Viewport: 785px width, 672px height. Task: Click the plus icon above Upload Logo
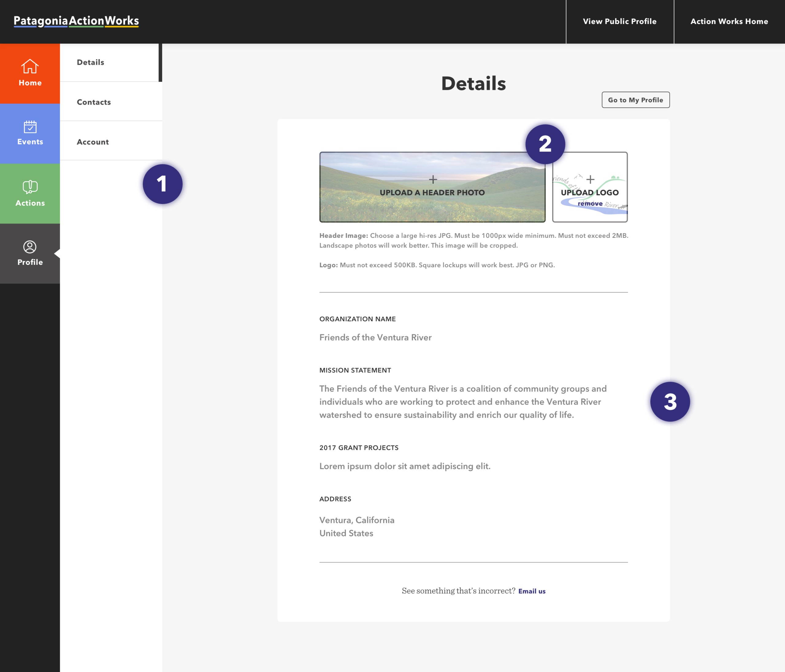[x=590, y=179]
